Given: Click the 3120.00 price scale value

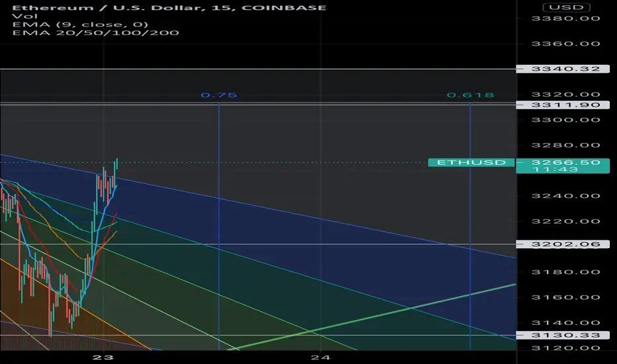Looking at the screenshot, I should point(565,348).
